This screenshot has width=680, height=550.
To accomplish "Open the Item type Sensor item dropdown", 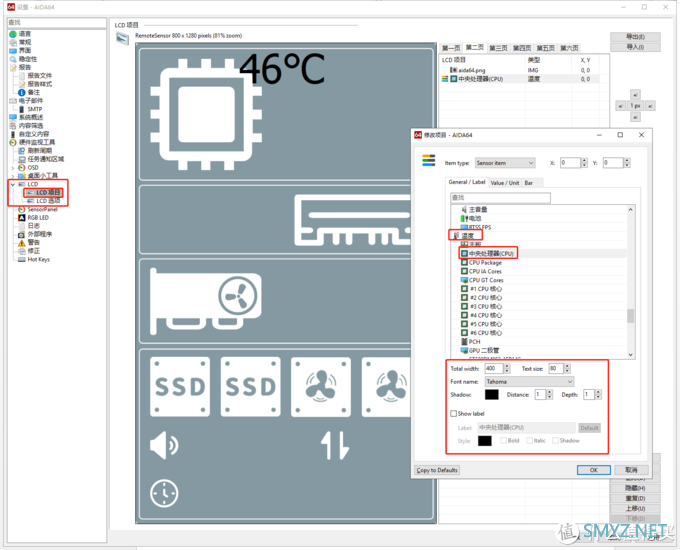I will [505, 163].
